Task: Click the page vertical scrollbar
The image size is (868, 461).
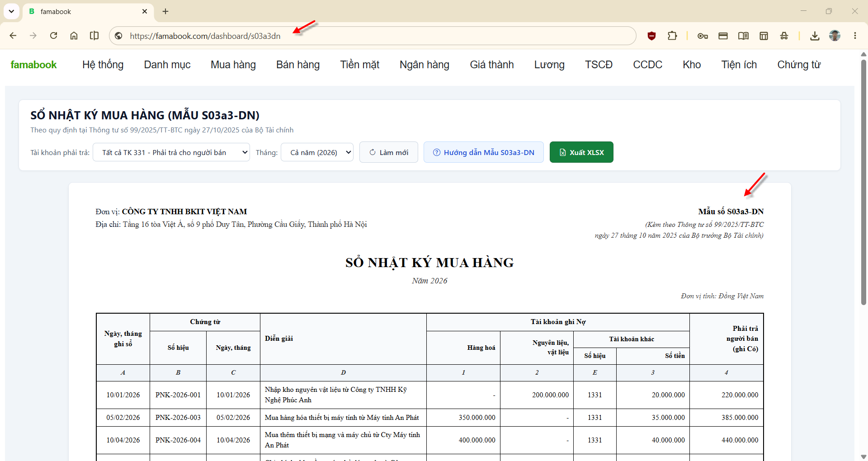Action: click(863, 182)
